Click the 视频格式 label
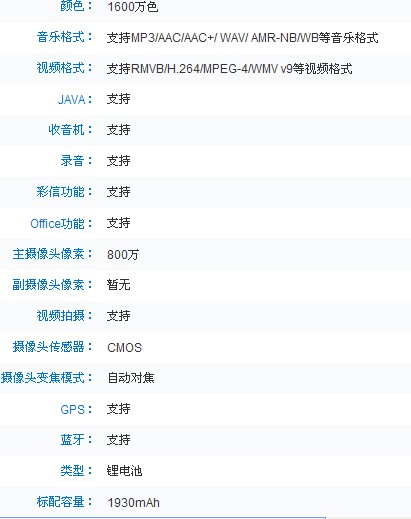 click(60, 68)
